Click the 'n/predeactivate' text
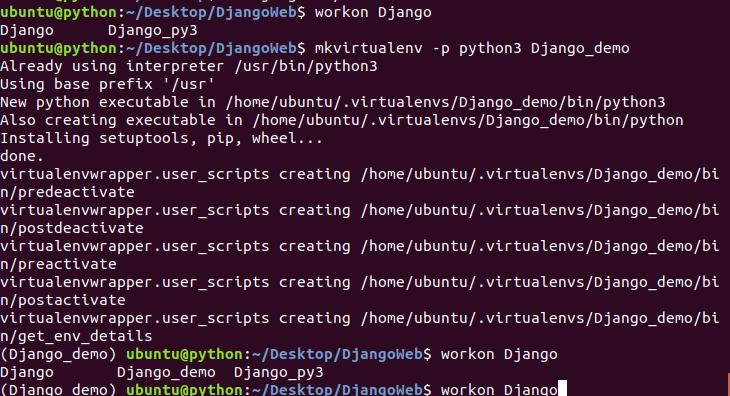The width and height of the screenshot is (730, 396). 67,192
